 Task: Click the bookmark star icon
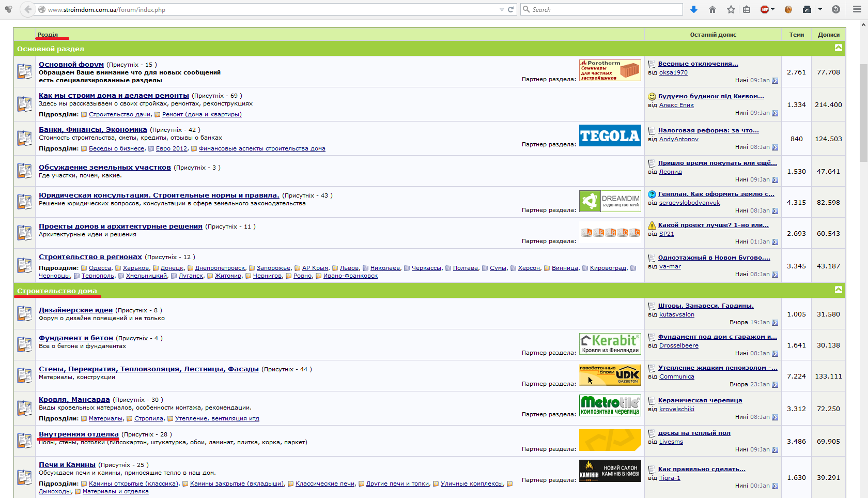click(x=731, y=9)
